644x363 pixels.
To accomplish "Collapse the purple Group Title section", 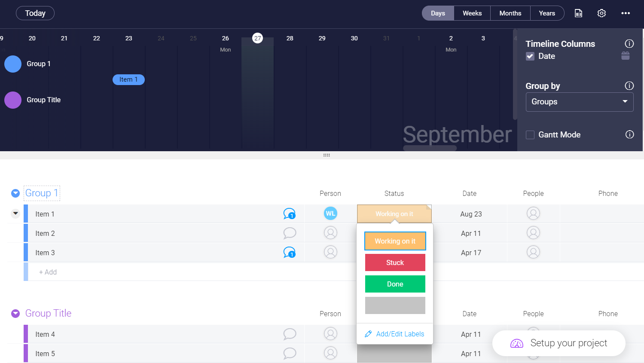I will tap(15, 314).
